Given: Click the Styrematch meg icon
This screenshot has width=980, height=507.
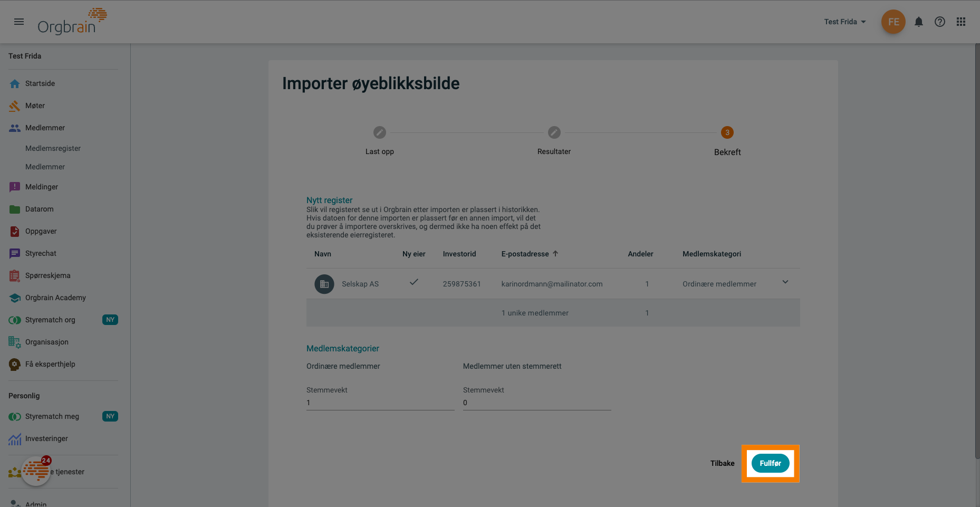Looking at the screenshot, I should [x=15, y=416].
